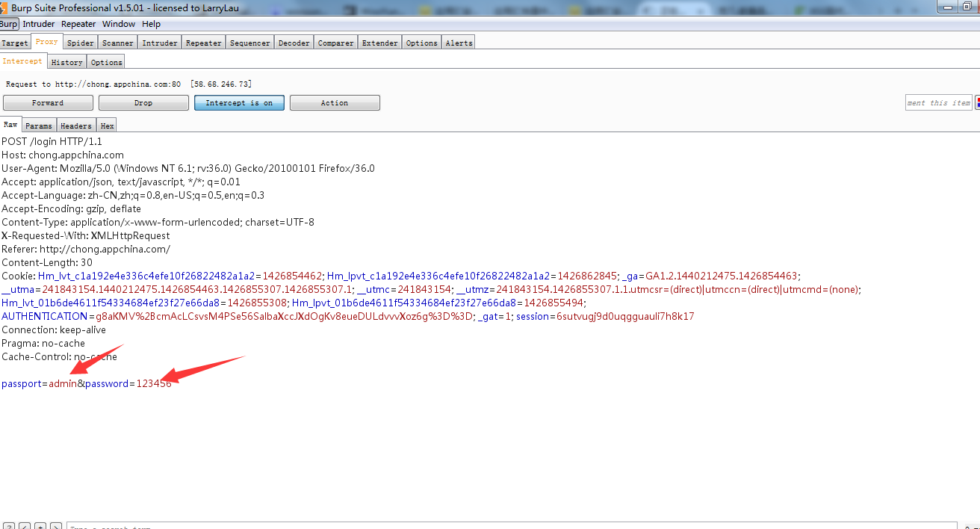Open the Help menu
980x529 pixels.
151,24
